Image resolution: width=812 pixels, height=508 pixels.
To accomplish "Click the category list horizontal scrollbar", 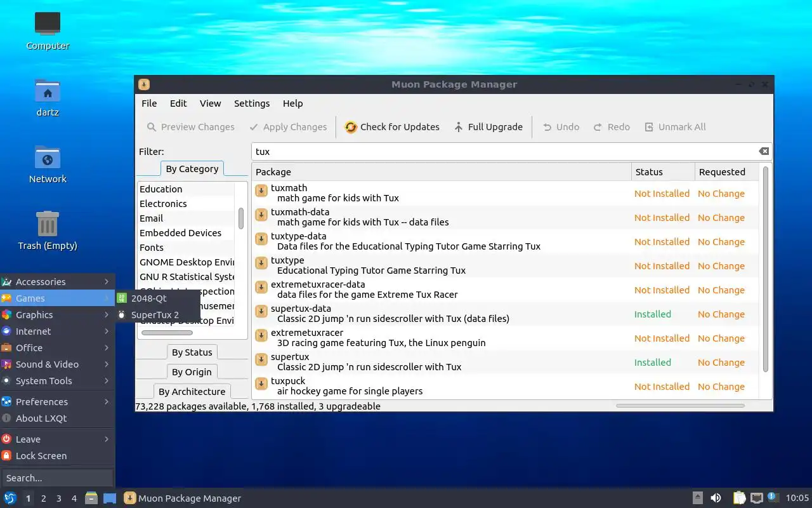I will [x=167, y=333].
